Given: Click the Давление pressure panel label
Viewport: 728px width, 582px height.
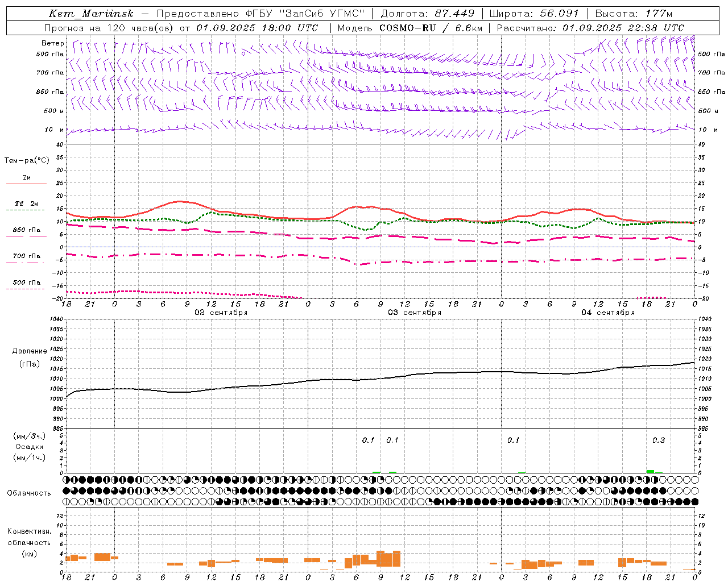Looking at the screenshot, I should click(x=30, y=351).
